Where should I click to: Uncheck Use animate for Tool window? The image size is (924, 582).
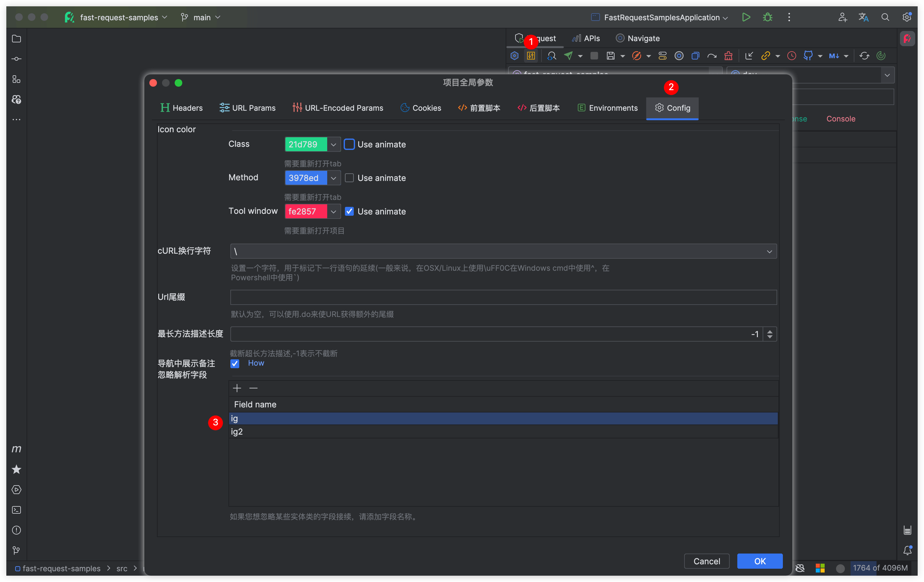click(349, 211)
